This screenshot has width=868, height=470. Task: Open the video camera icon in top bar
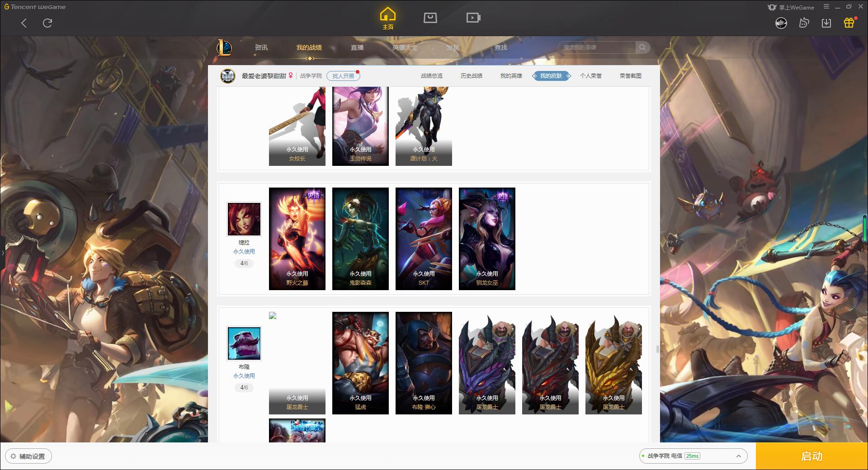click(x=473, y=18)
